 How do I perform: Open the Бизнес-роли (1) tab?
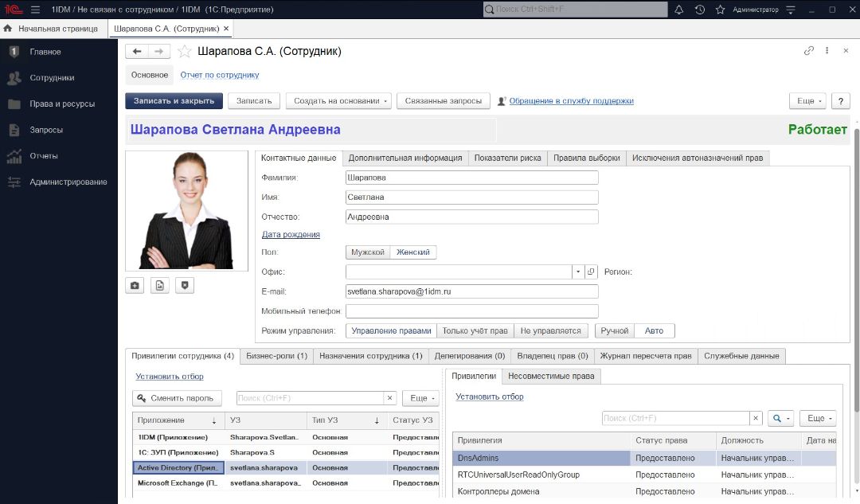pyautogui.click(x=276, y=356)
